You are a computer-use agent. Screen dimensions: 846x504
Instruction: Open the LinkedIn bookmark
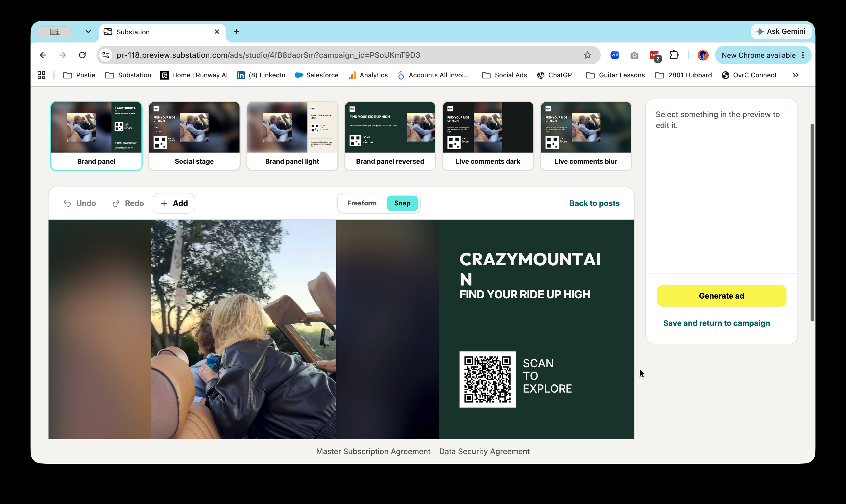261,75
